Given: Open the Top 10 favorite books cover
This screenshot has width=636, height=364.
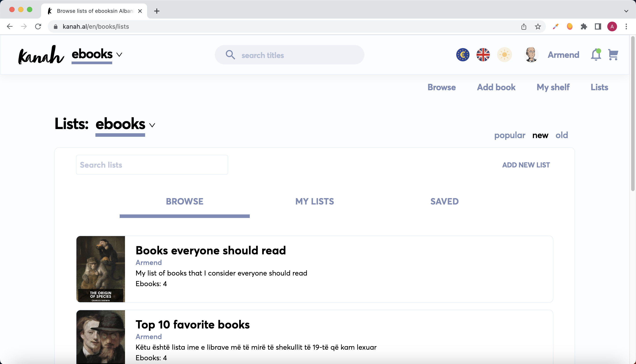Looking at the screenshot, I should tap(100, 337).
